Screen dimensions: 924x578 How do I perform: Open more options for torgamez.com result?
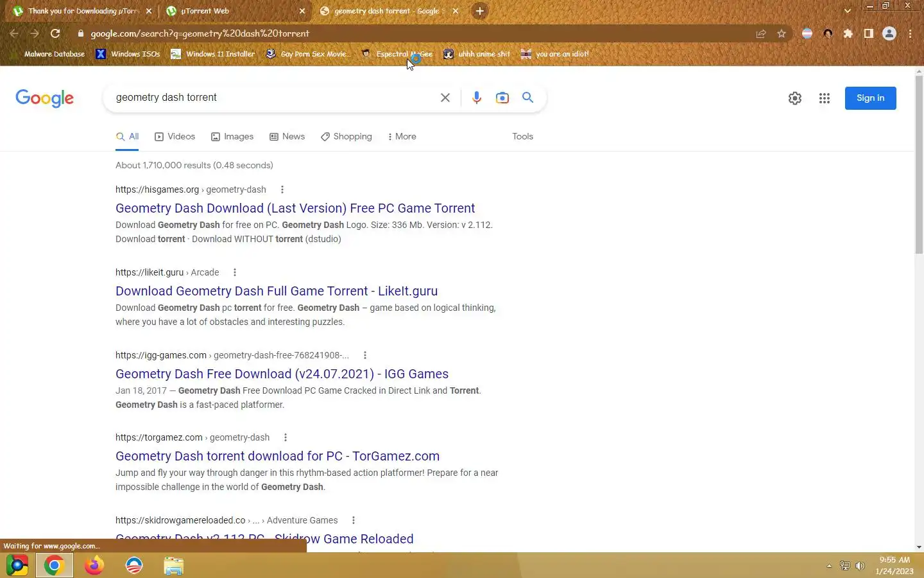[x=285, y=437]
